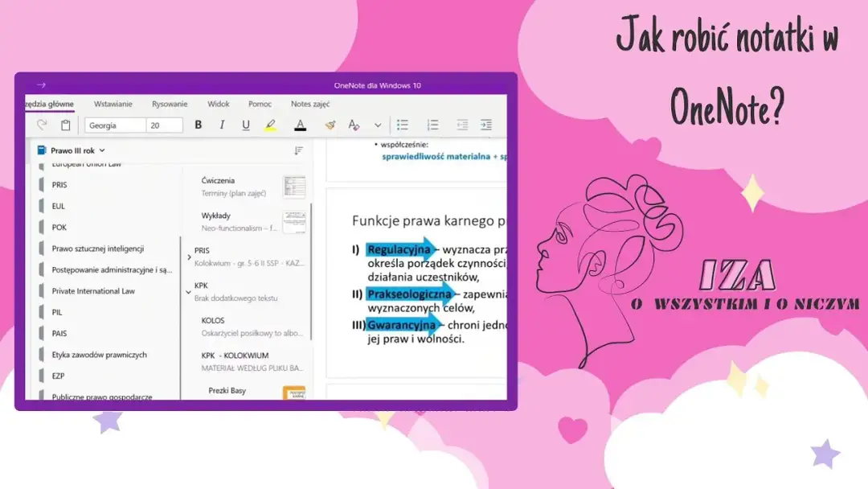Toggle underline formatting
The image size is (868, 489).
pos(245,125)
